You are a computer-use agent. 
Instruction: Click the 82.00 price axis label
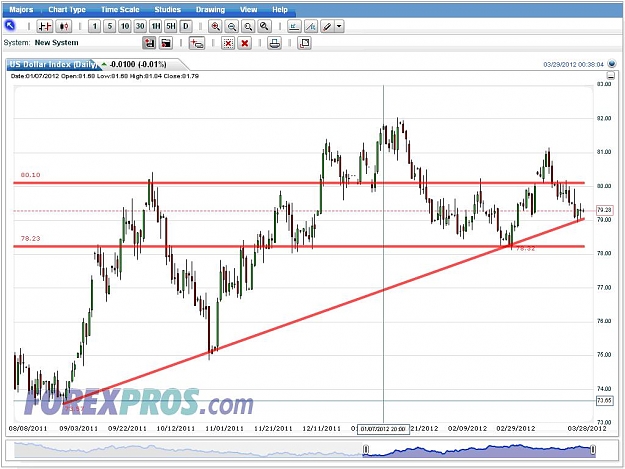[x=604, y=118]
